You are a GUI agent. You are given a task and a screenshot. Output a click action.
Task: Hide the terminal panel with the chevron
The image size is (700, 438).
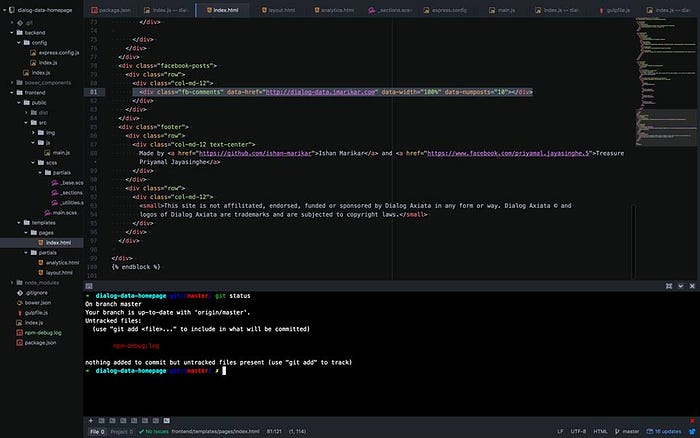tap(680, 286)
